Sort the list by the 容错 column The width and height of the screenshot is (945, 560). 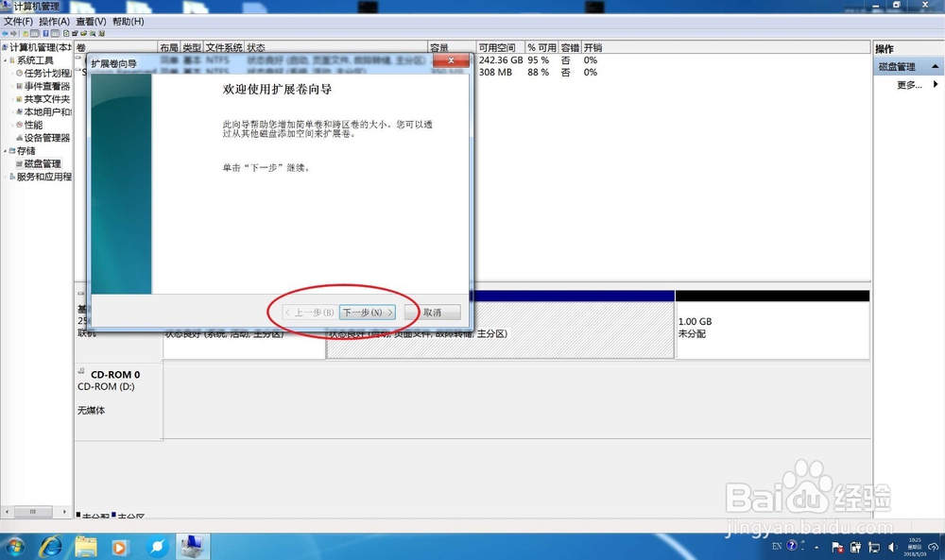point(570,47)
